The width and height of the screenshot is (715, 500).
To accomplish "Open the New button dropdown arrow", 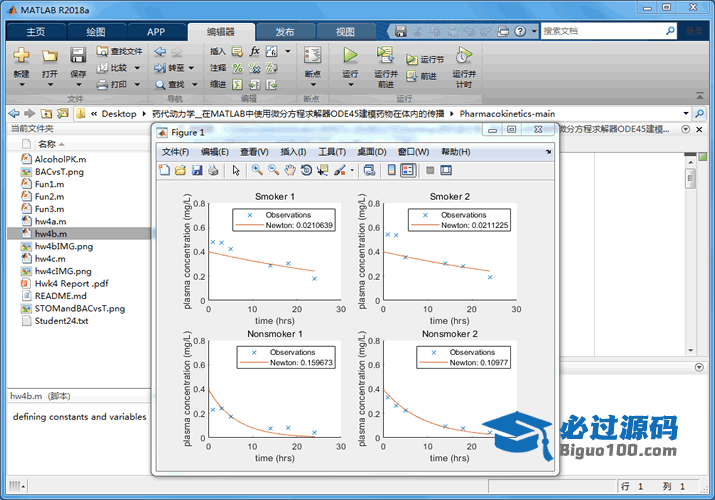I will click(x=21, y=85).
